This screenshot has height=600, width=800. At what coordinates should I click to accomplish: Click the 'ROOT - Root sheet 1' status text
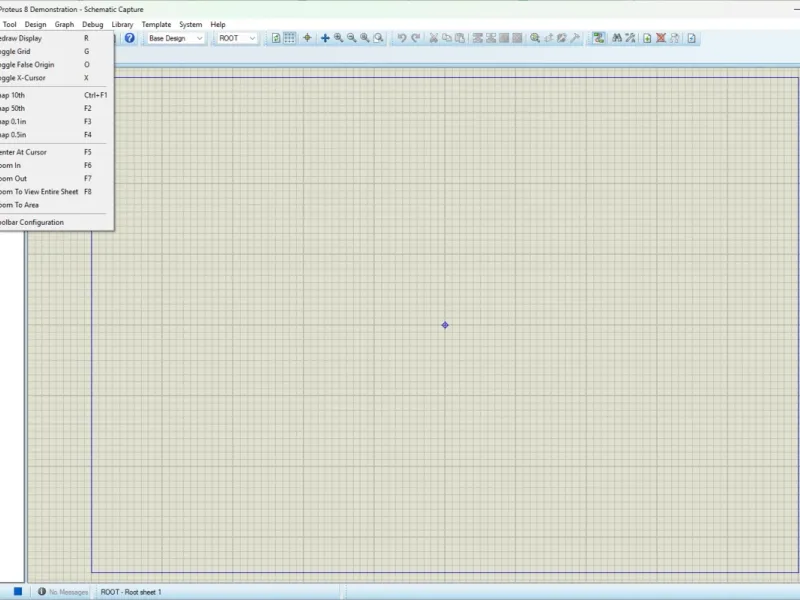pos(131,592)
